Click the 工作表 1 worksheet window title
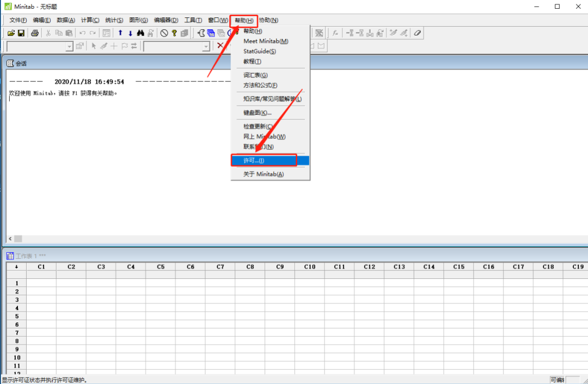 coord(30,256)
